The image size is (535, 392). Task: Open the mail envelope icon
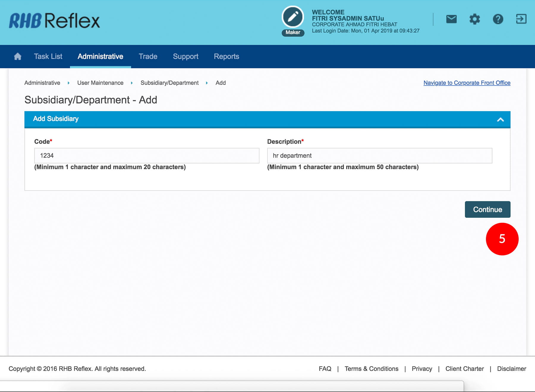451,19
